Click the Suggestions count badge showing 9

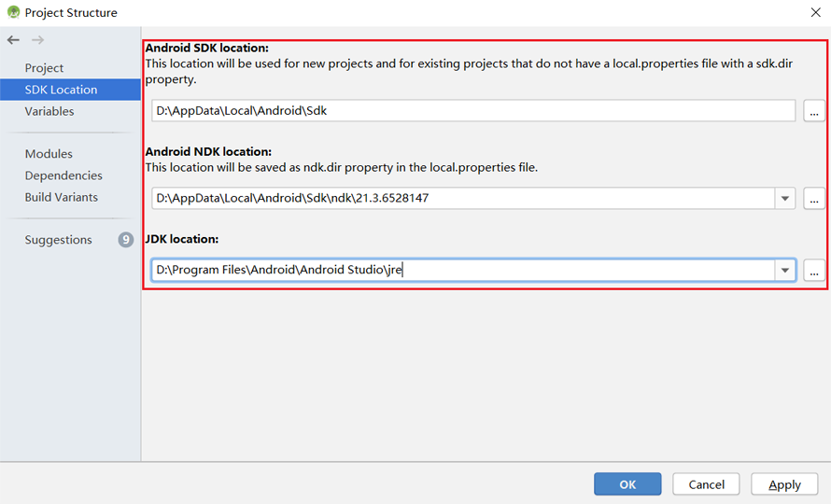coord(126,240)
